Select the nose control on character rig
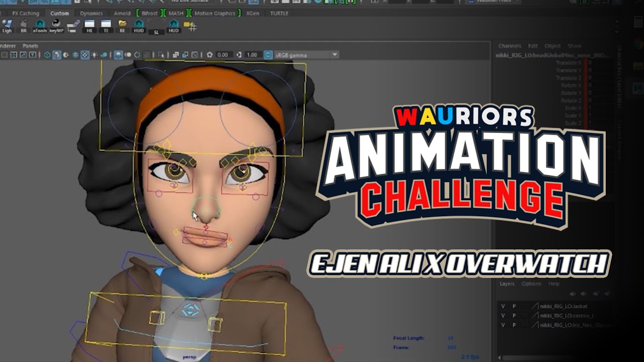The height and width of the screenshot is (362, 644). coord(205,207)
